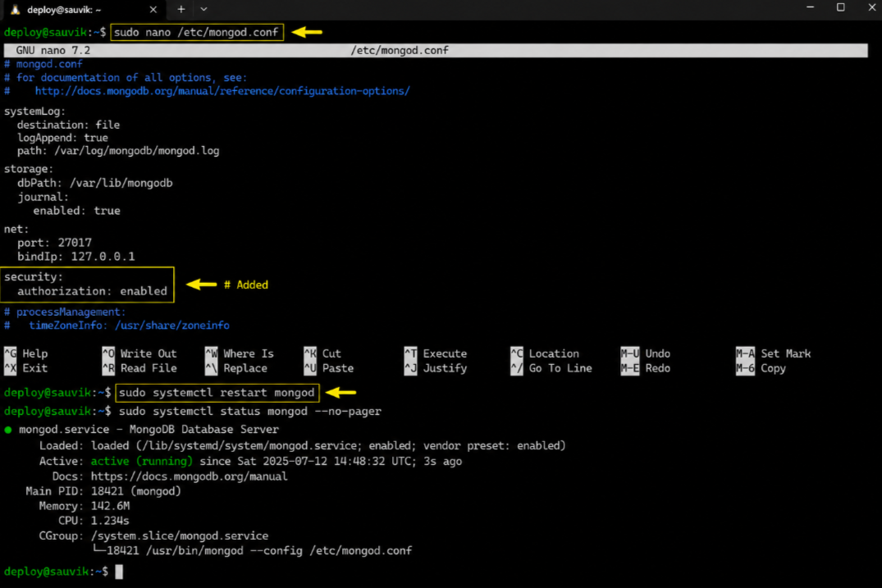Click 'GNU nano 7.2' header text
The width and height of the screenshot is (882, 588).
53,50
